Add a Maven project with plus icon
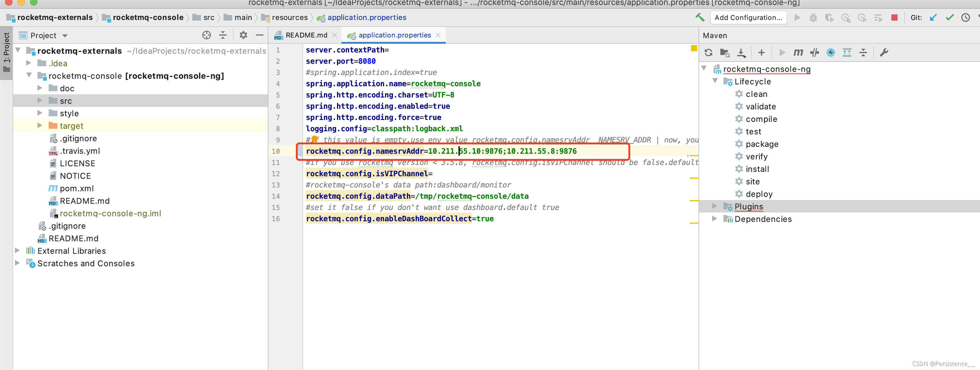Screen dimensions: 980x370 pos(761,52)
